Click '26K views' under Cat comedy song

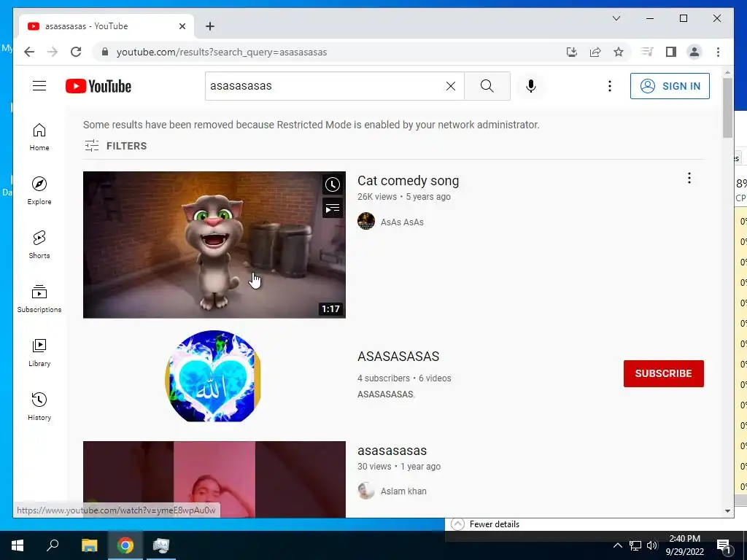point(377,197)
